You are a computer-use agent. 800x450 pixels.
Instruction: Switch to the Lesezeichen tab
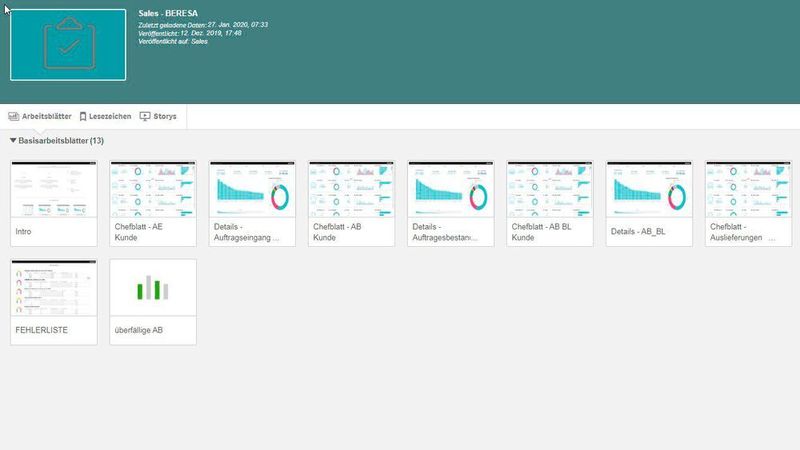(105, 116)
